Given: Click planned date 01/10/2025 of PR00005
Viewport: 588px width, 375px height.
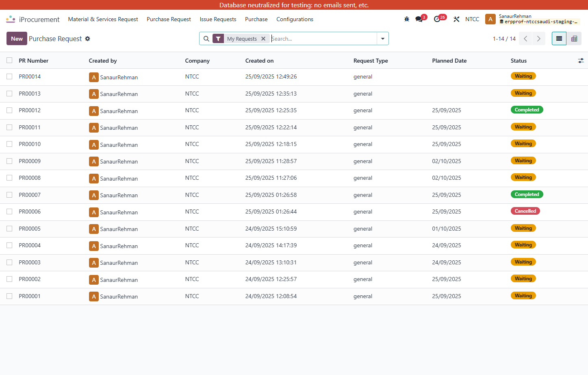Looking at the screenshot, I should click(447, 229).
